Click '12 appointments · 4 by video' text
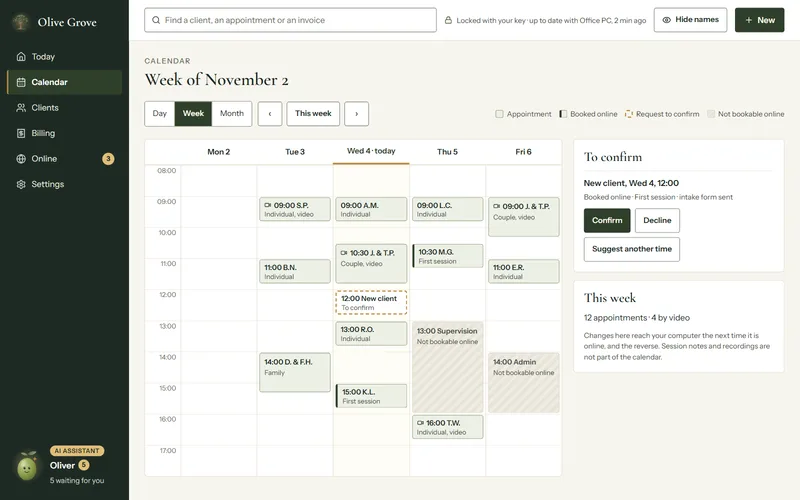 [637, 318]
